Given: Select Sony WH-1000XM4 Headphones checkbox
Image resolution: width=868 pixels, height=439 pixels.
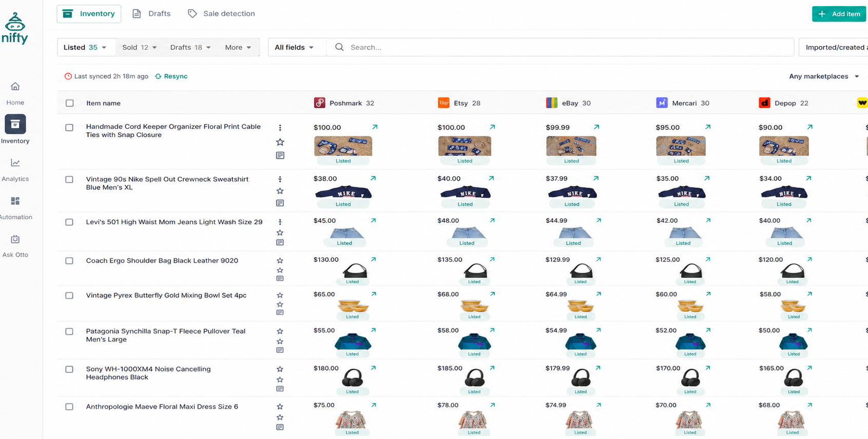Looking at the screenshot, I should (69, 369).
